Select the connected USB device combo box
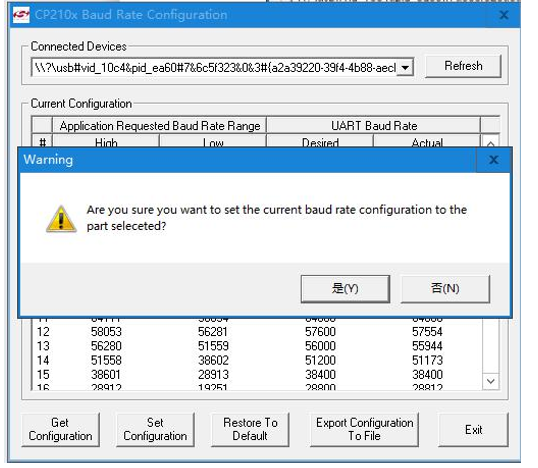This screenshot has height=468, width=538. (222, 68)
